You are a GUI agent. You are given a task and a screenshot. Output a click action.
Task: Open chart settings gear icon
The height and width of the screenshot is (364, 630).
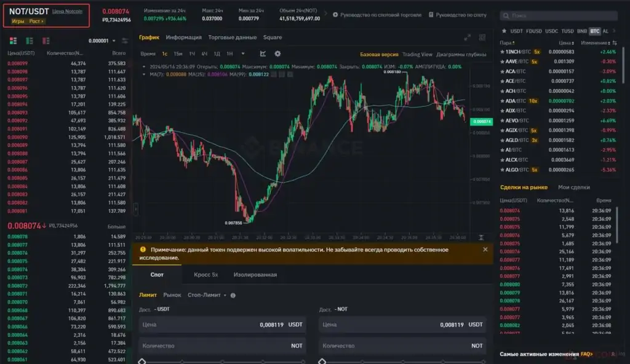pos(277,53)
